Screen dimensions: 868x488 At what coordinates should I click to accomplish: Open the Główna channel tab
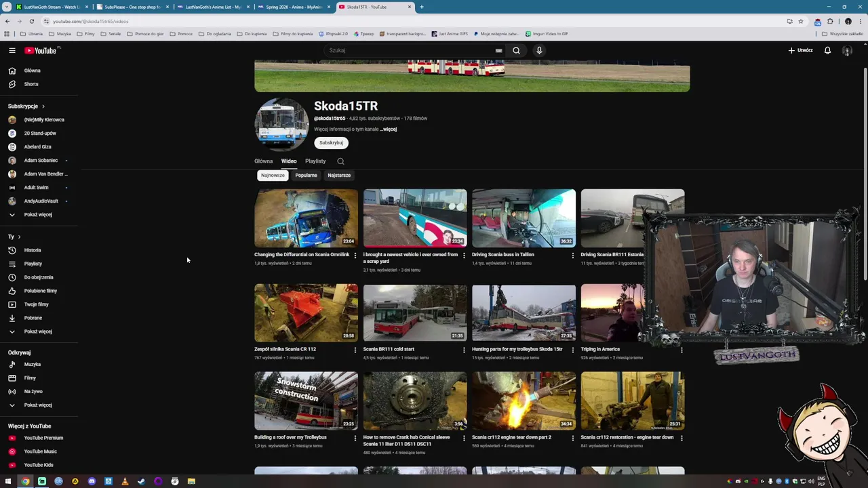point(263,161)
